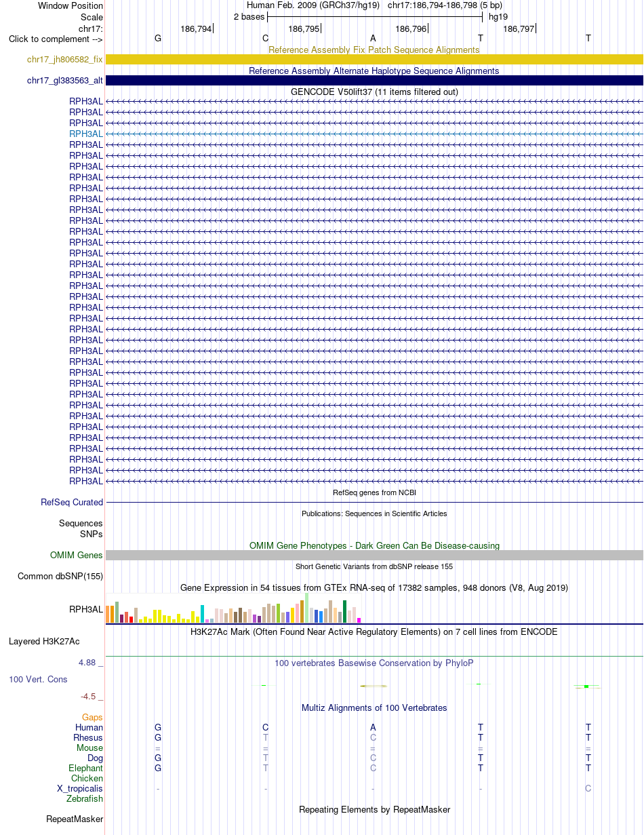Click the yellow PhyloP conservation bar under base A
Screen dimensions: 644x835
pos(373,686)
